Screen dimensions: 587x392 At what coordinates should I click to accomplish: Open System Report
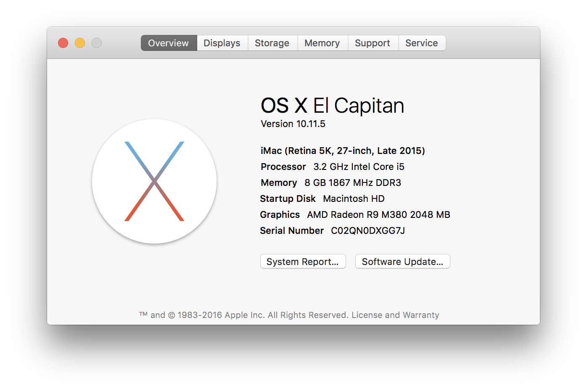(303, 261)
